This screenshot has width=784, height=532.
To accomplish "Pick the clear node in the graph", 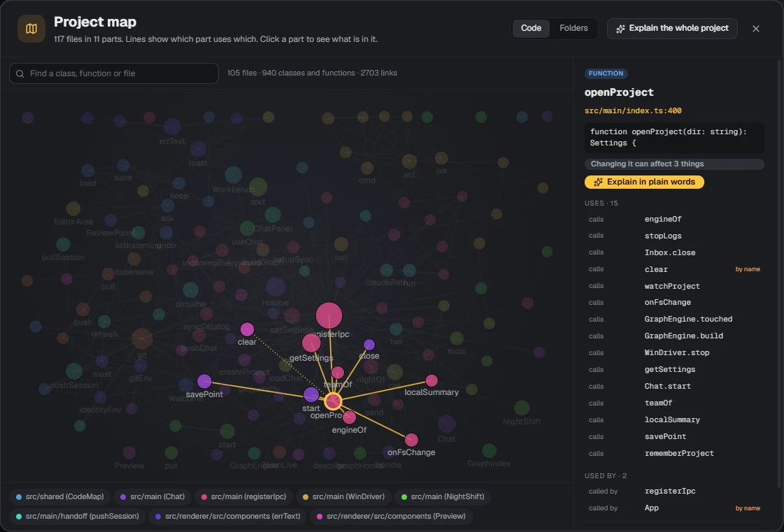I will [x=247, y=329].
